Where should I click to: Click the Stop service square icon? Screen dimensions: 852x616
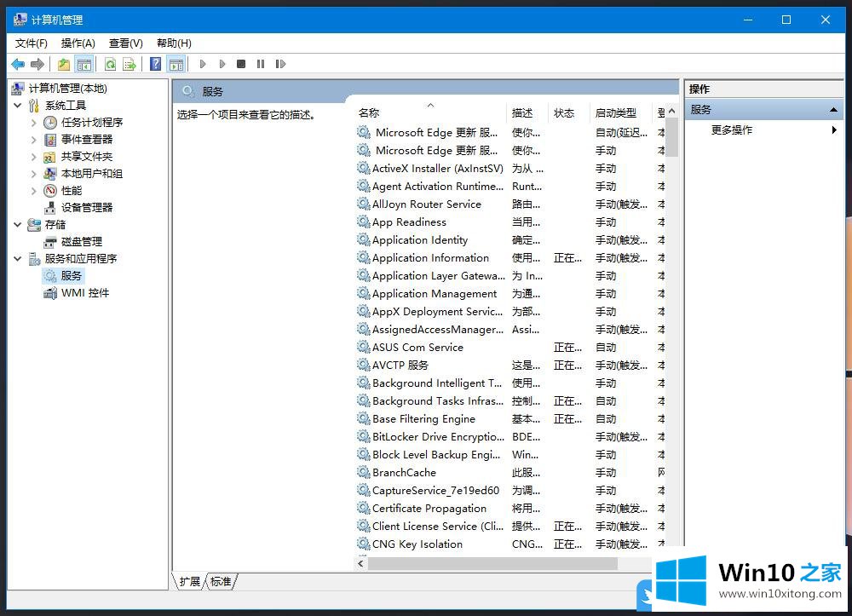pos(241,64)
